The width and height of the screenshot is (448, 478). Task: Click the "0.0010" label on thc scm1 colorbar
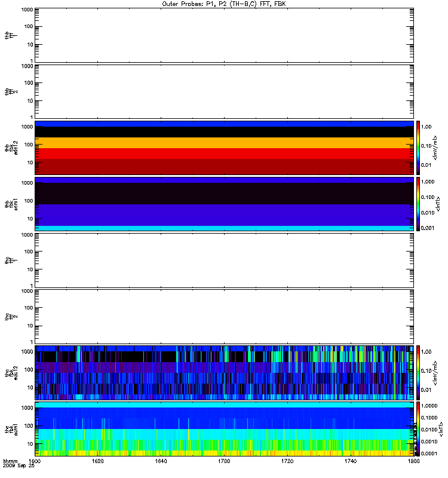click(429, 442)
